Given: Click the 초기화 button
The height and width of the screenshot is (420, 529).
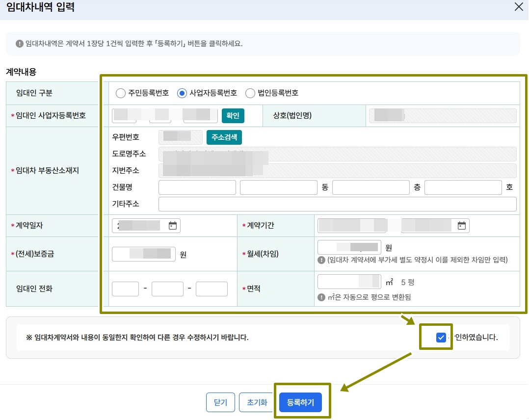Looking at the screenshot, I should (257, 402).
